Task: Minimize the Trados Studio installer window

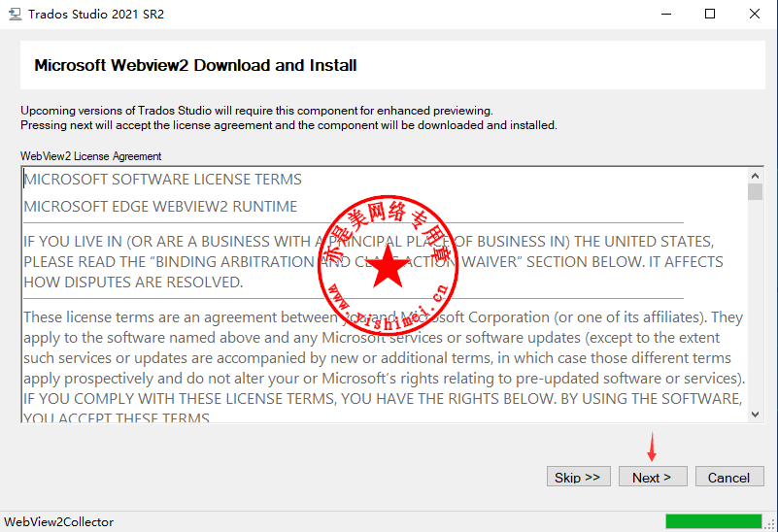Action: pyautogui.click(x=665, y=14)
